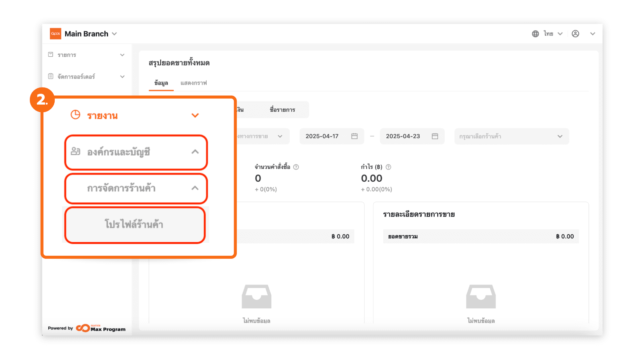Screen dimensions: 644x362
Task: Select the ข้อมูล tab
Action: click(x=161, y=83)
